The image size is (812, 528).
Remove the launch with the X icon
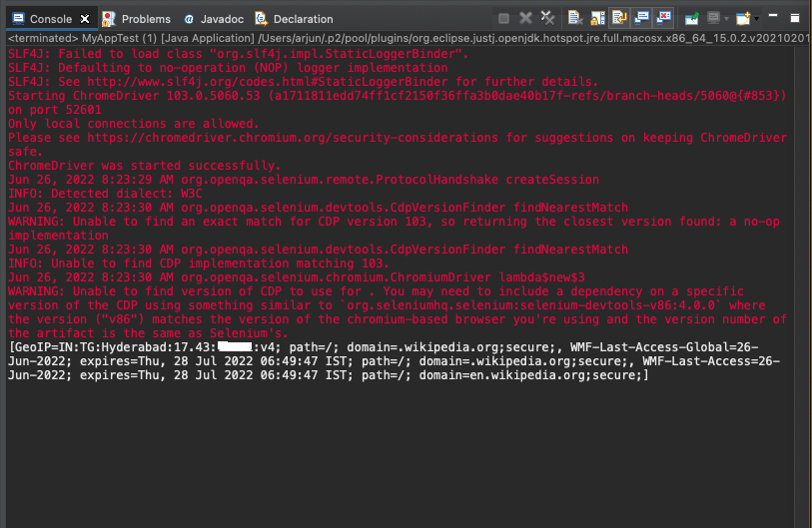(526, 18)
